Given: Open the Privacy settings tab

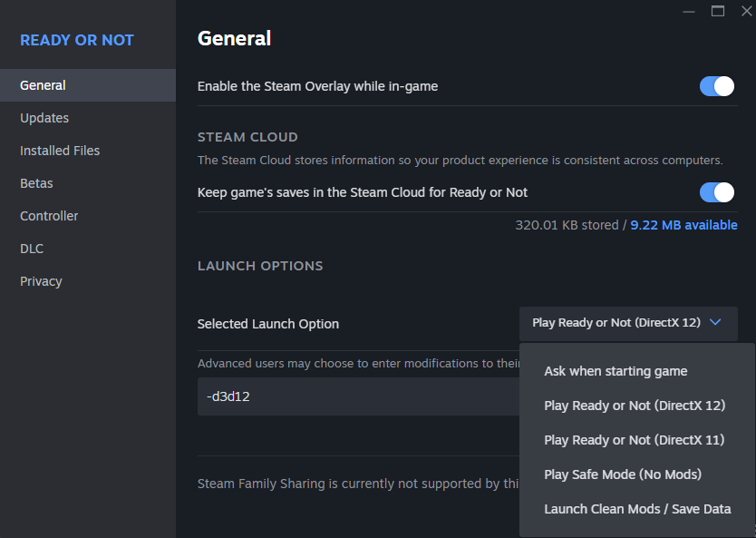Looking at the screenshot, I should click(x=41, y=281).
